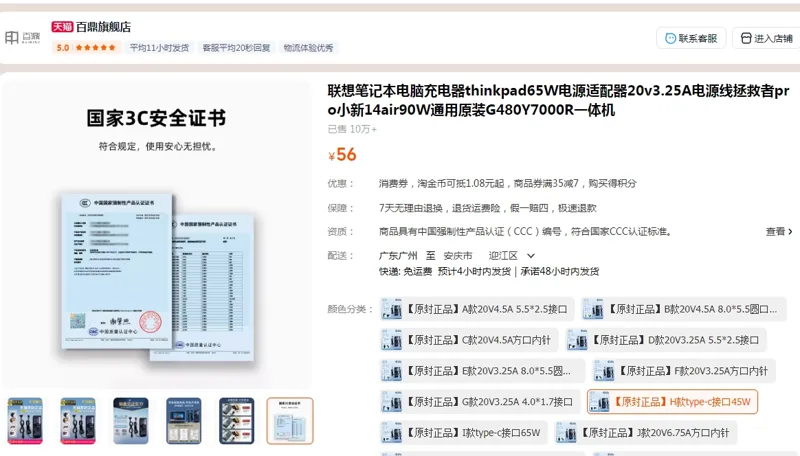Click the coupon text 商品券满35减7
The width and height of the screenshot is (800, 456).
pos(546,183)
